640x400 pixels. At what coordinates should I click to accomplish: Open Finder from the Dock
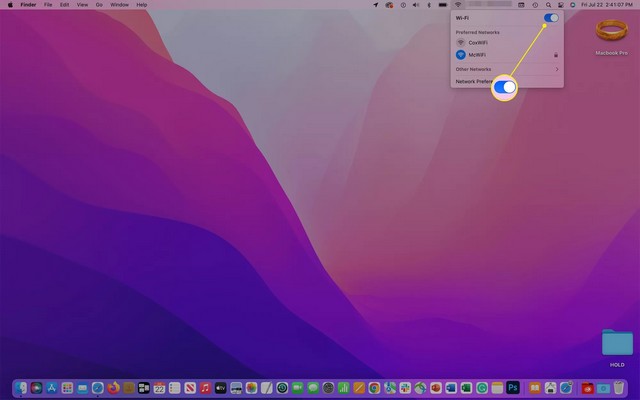click(22, 387)
